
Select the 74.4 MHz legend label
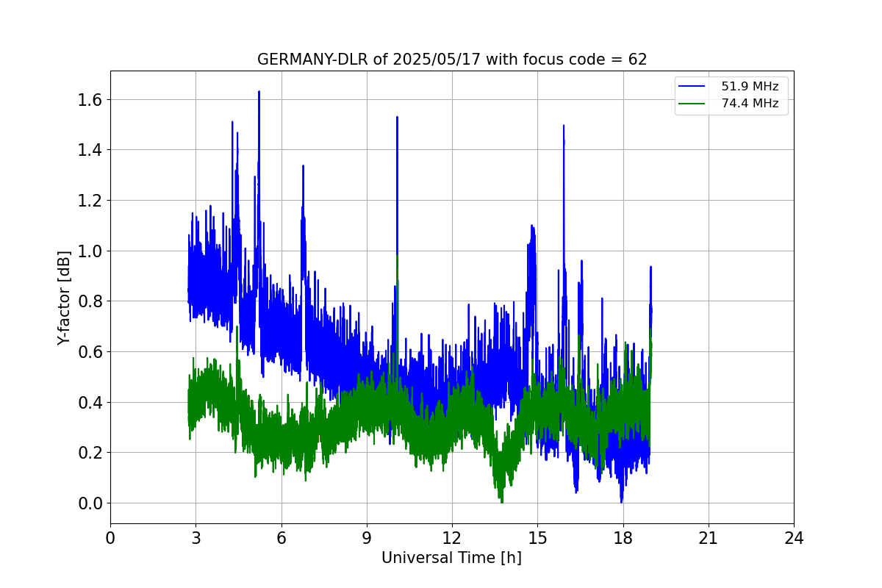(750, 104)
